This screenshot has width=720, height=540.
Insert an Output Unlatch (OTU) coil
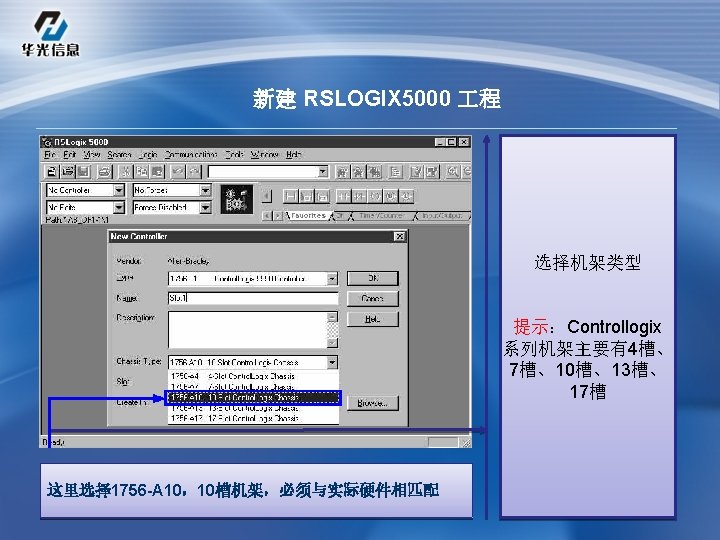(x=406, y=197)
